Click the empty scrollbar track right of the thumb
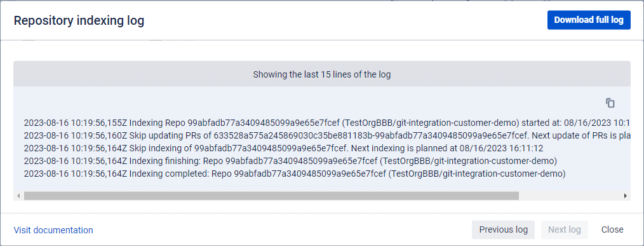The image size is (644, 246). pyautogui.click(x=570, y=196)
